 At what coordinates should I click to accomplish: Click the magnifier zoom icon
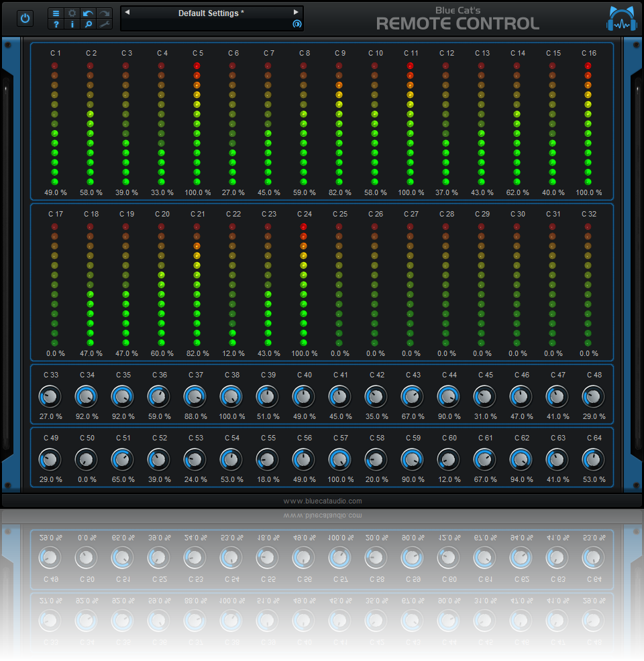coord(88,24)
